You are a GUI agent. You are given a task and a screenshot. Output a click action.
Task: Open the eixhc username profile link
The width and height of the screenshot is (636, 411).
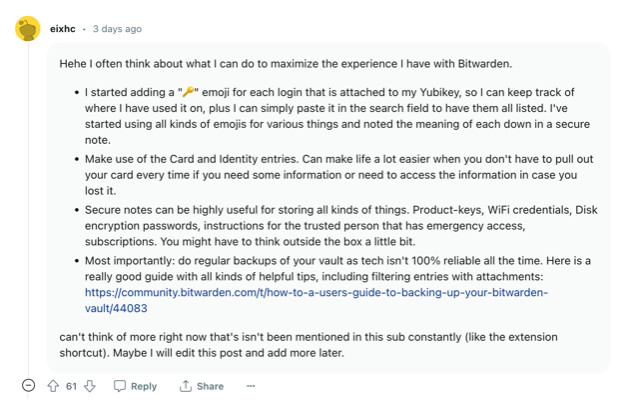pos(63,29)
